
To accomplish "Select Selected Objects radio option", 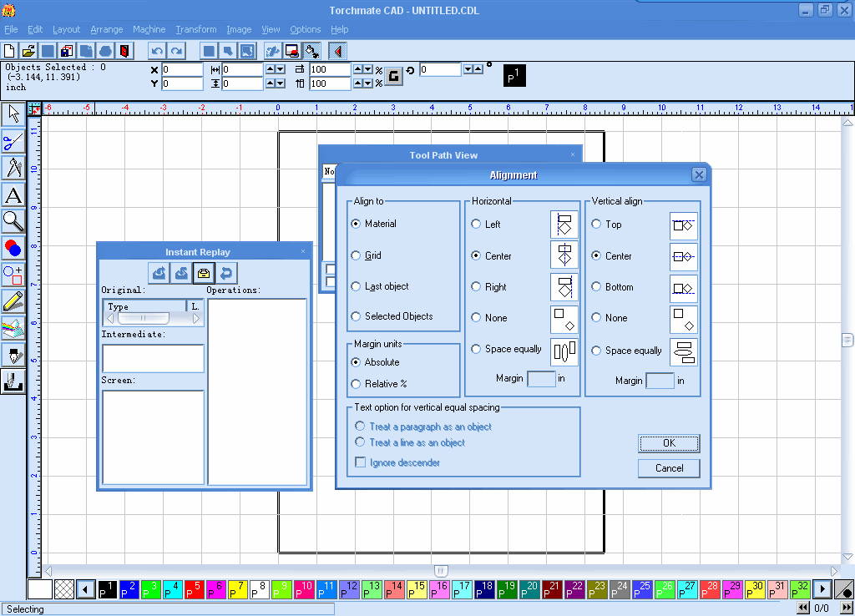I will pos(392,316).
